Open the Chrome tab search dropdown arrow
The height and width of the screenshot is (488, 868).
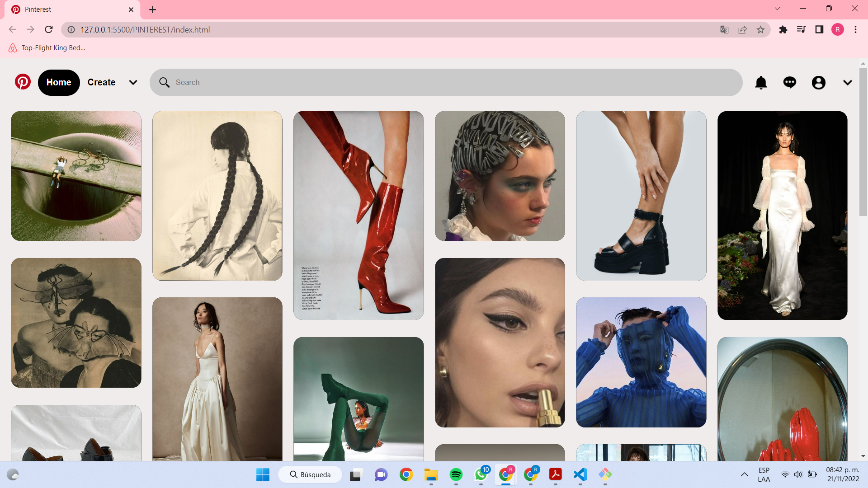(x=777, y=9)
